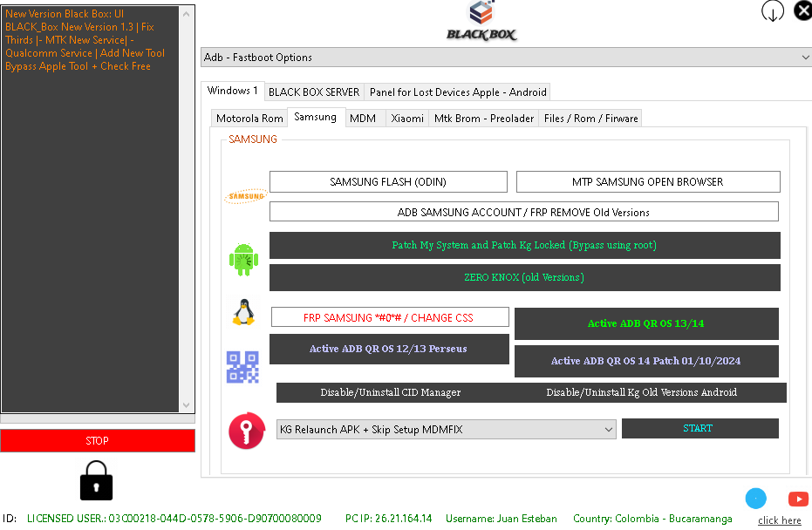Switch to the Windows 1 tab

[233, 91]
